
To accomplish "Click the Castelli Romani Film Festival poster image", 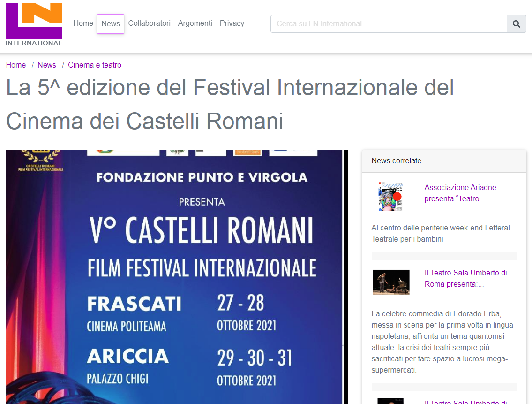I will [x=177, y=276].
